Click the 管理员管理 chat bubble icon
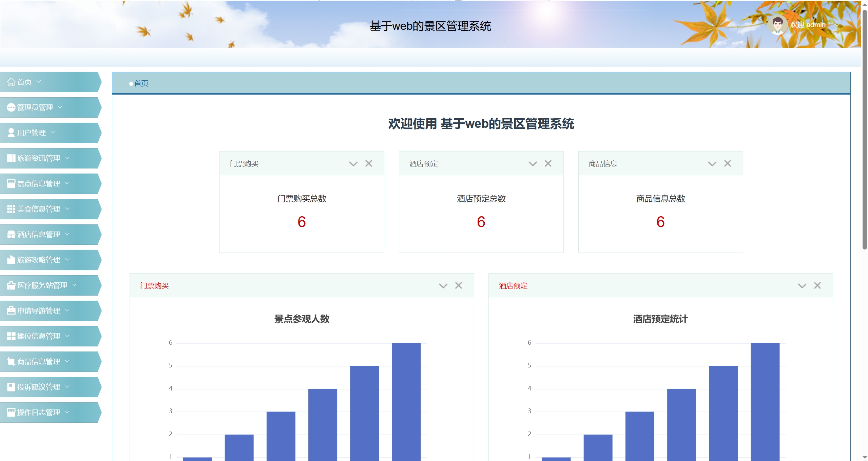Image resolution: width=868 pixels, height=461 pixels. 11,107
